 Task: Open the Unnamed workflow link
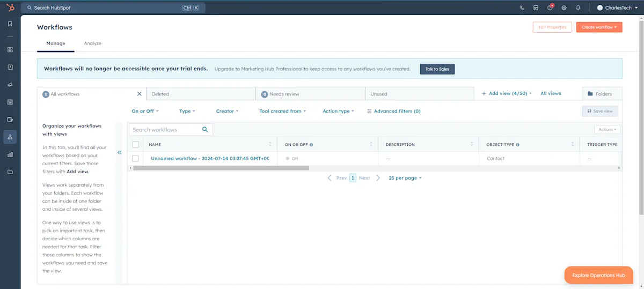(210, 159)
